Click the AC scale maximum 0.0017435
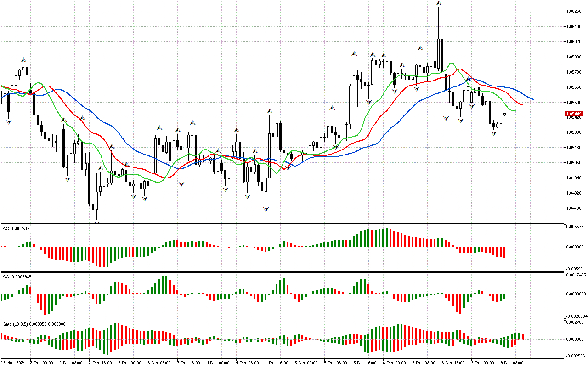Image resolution: width=588 pixels, height=368 pixels. pyautogui.click(x=576, y=275)
